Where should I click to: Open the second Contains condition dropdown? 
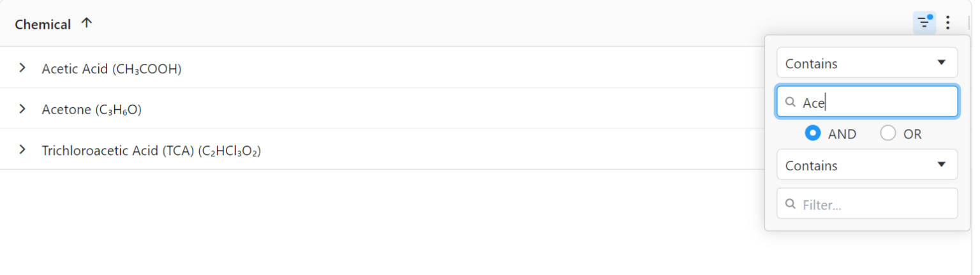(x=866, y=165)
